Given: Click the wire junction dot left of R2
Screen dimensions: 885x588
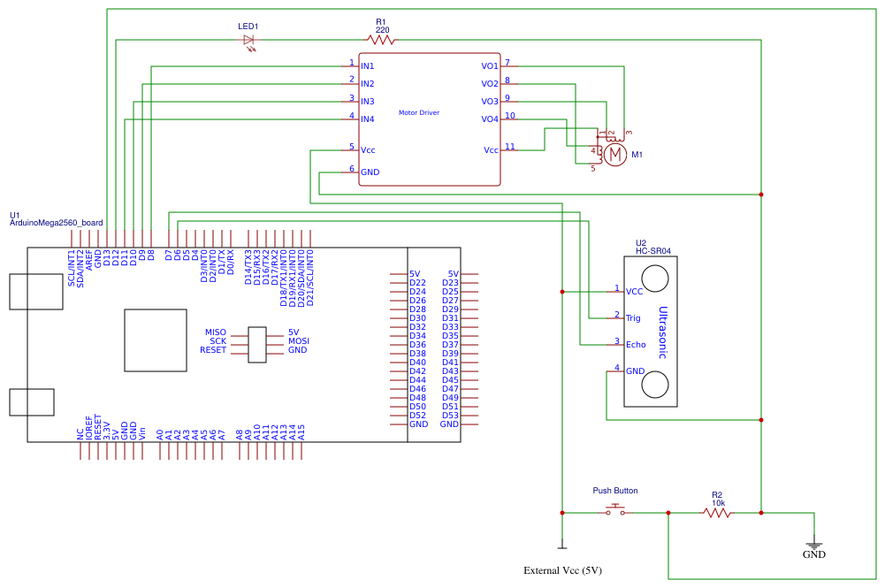Looking at the screenshot, I should coord(668,513).
